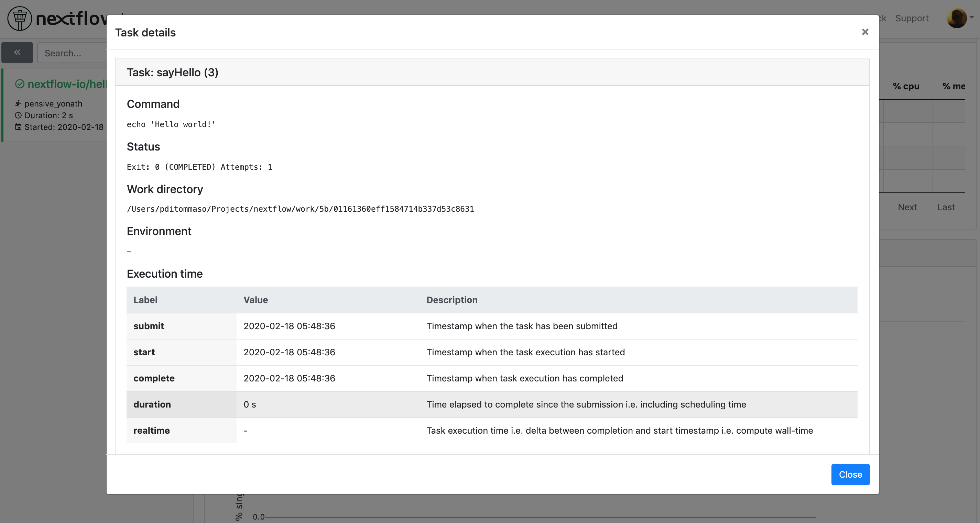This screenshot has height=523, width=980.
Task: Click the clock icon beside Duration
Action: tap(18, 115)
